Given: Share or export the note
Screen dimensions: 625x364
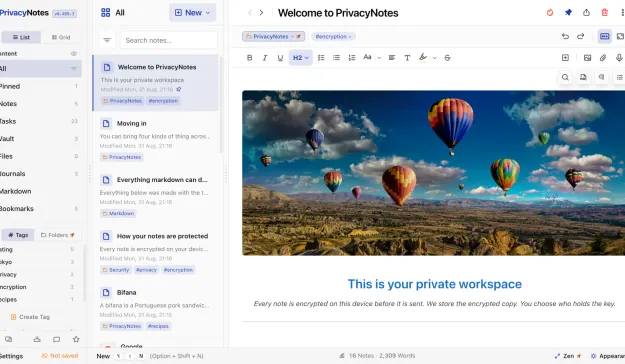Looking at the screenshot, I should tap(586, 12).
